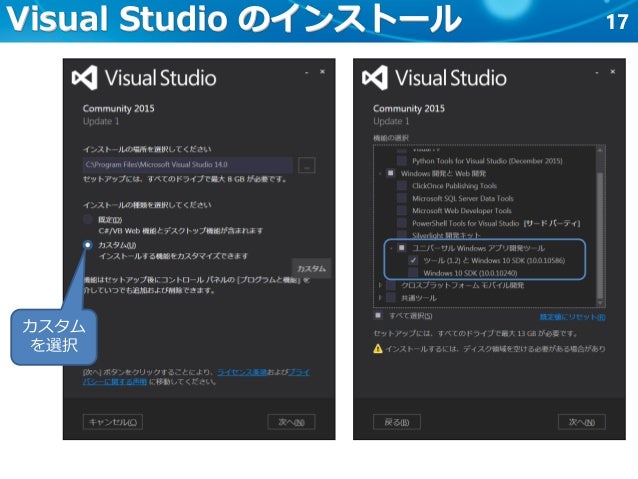Viewport: 638px width, 479px height.
Task: Click the Visual Studio logo in the right installer window
Action: (375, 77)
